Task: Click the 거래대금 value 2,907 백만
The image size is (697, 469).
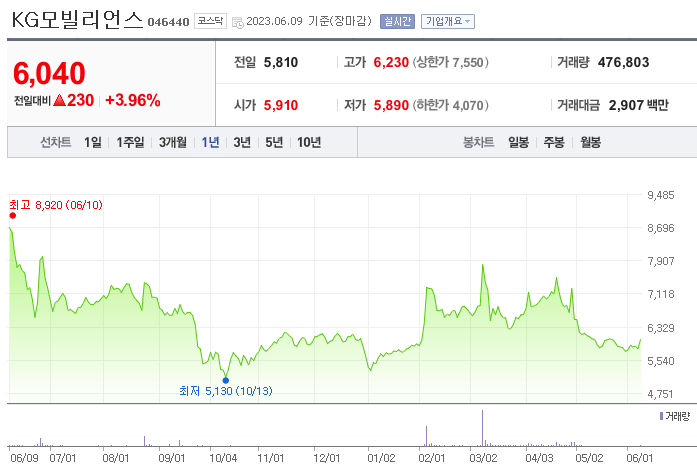Action: (639, 105)
